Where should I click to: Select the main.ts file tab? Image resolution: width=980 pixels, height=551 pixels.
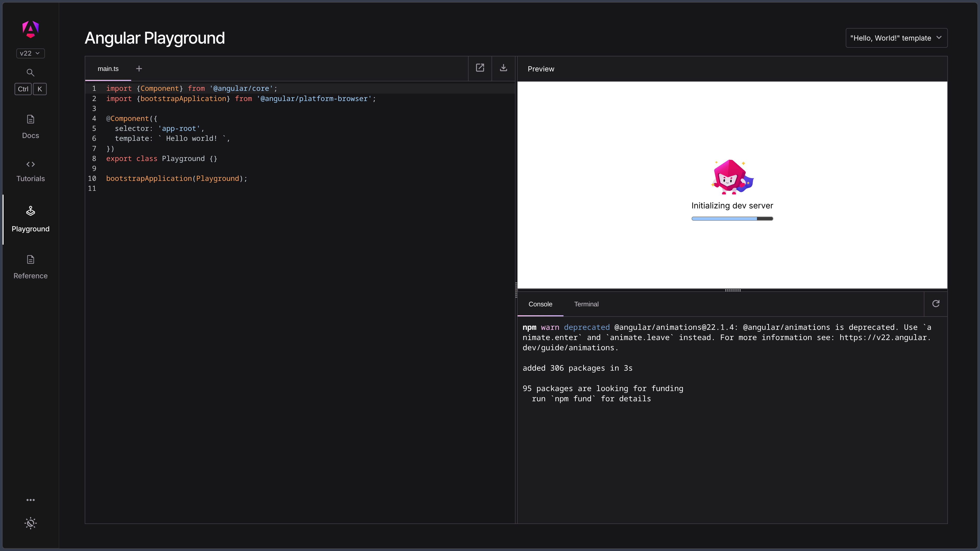[x=108, y=69]
